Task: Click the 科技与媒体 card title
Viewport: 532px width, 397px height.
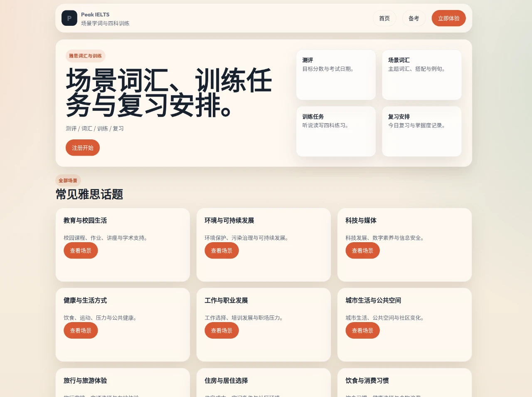Action: (x=361, y=221)
